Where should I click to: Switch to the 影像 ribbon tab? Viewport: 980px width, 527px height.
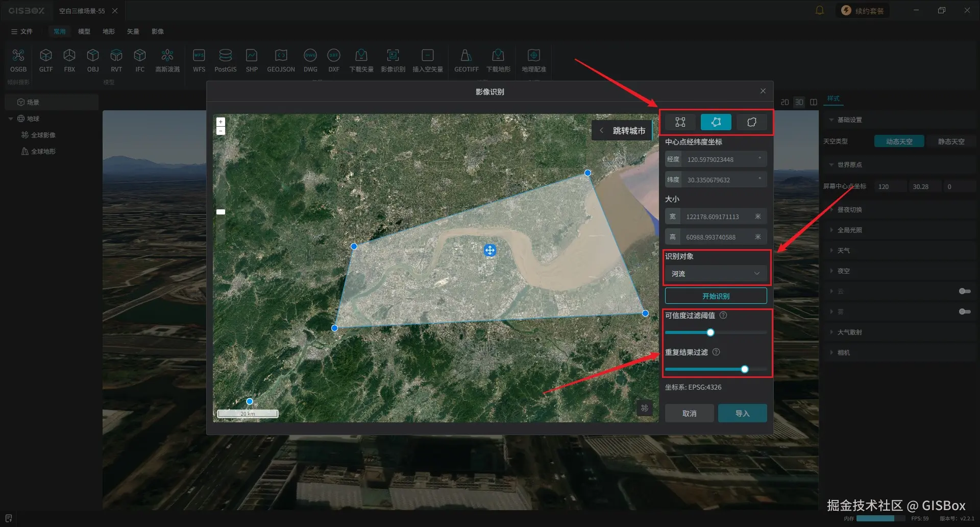[x=158, y=32]
